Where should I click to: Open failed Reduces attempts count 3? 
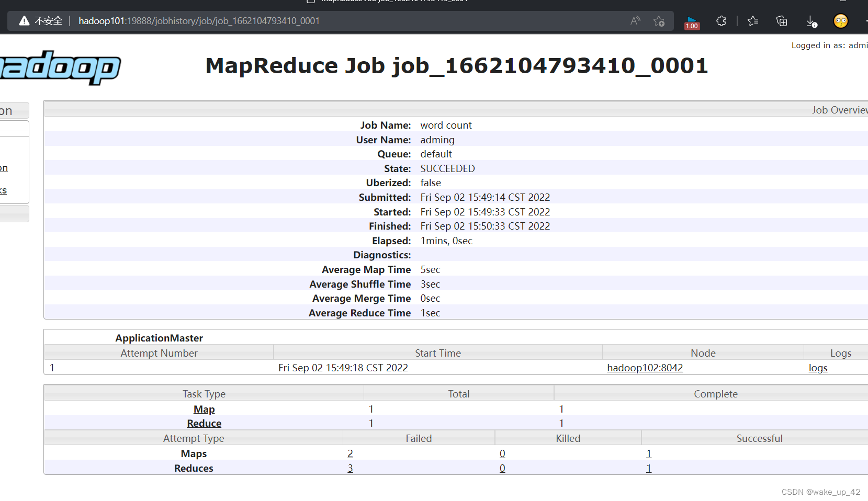350,468
